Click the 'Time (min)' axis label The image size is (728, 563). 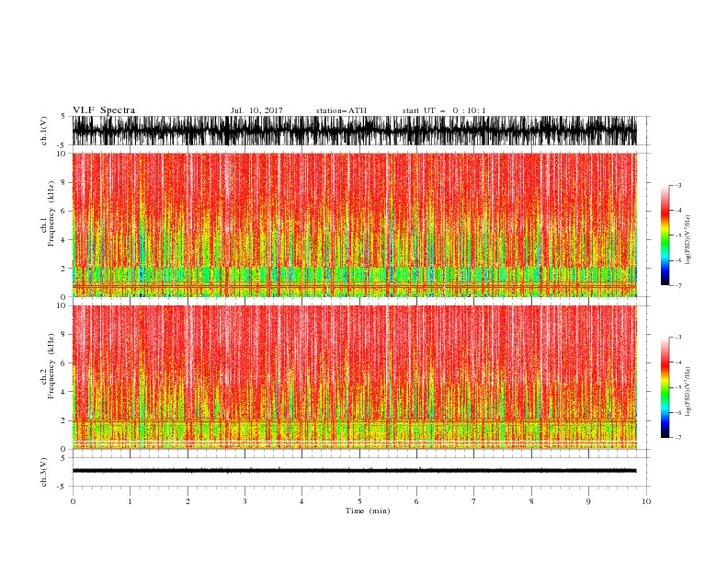[368, 511]
